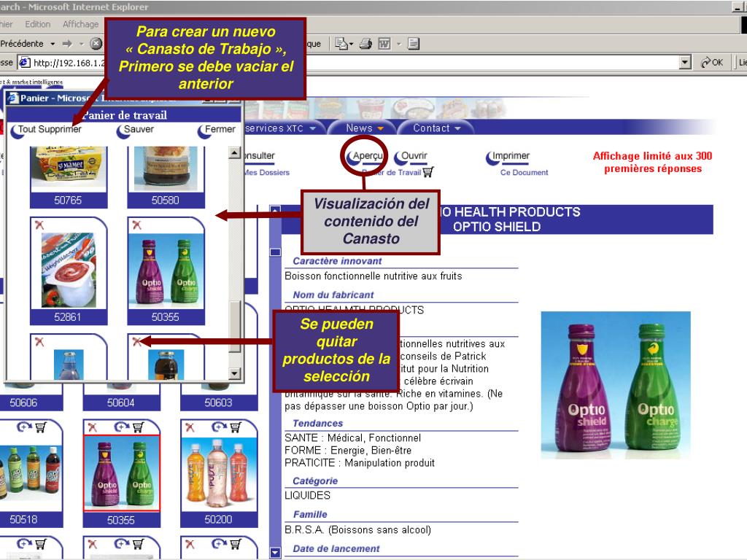
Task: Click the Panier scrollbar down arrow
Action: point(234,373)
